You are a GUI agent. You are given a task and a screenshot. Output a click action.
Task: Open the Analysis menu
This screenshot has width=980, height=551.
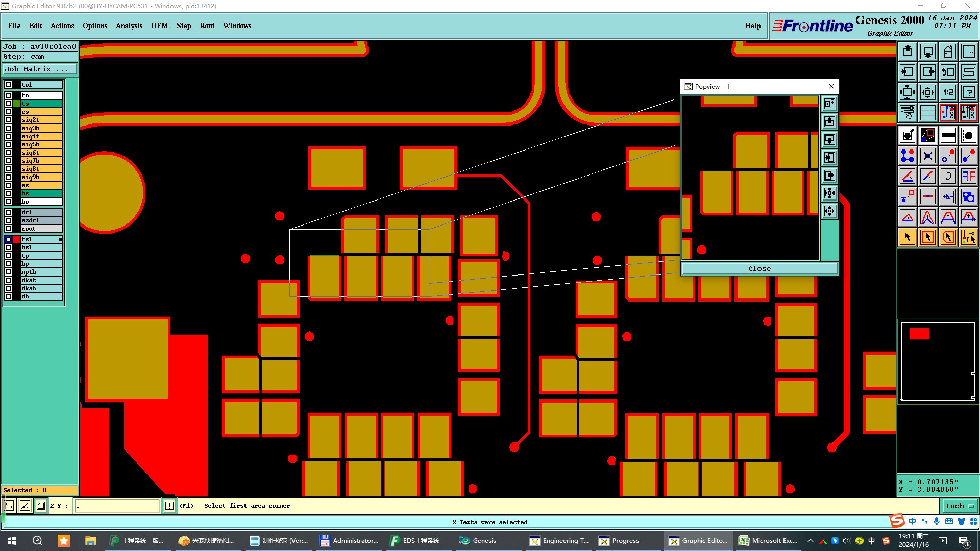129,26
